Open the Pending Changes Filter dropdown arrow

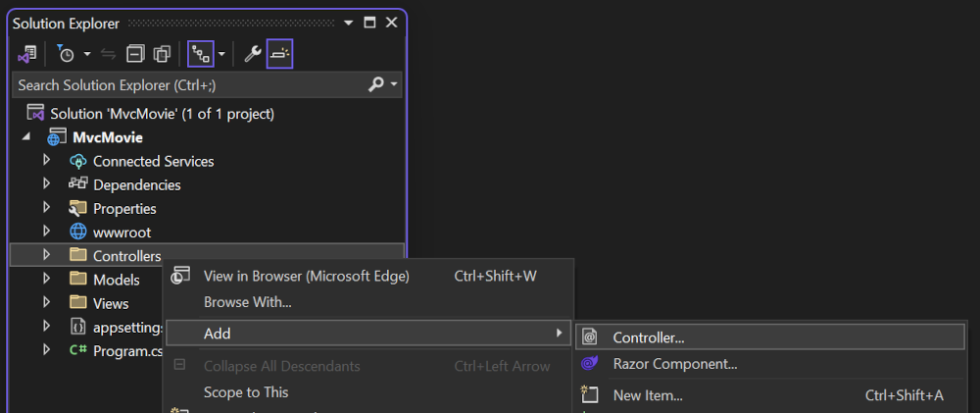click(87, 53)
